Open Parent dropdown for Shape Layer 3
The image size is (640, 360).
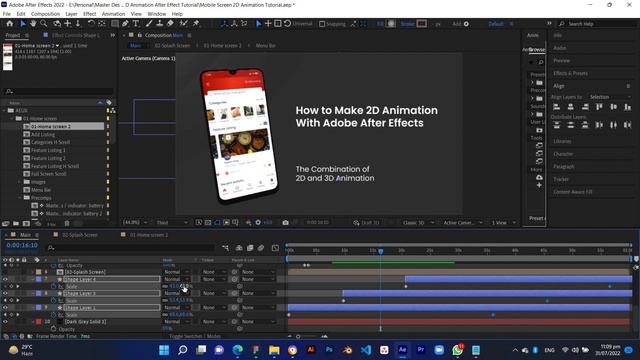(257, 293)
